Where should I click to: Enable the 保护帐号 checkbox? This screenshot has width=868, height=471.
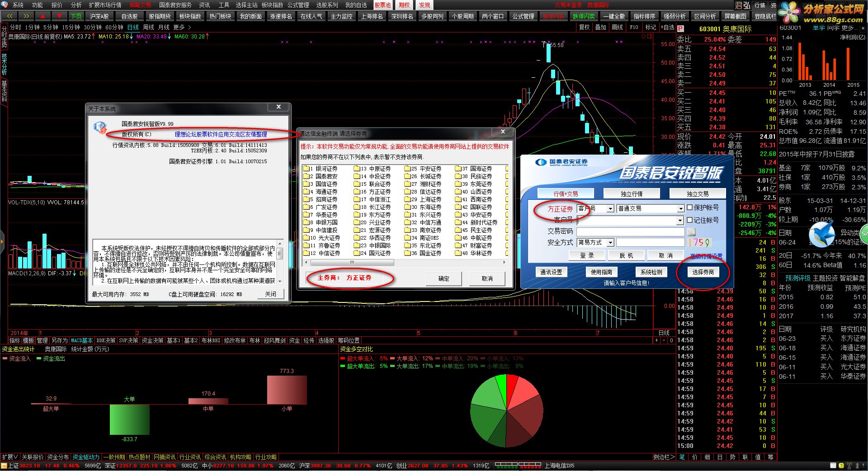(x=689, y=207)
